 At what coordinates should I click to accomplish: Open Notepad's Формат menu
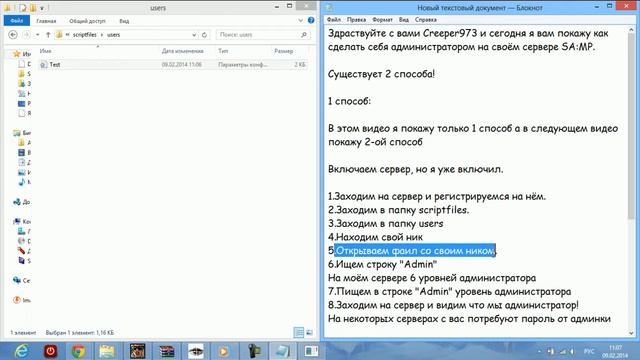[x=382, y=20]
